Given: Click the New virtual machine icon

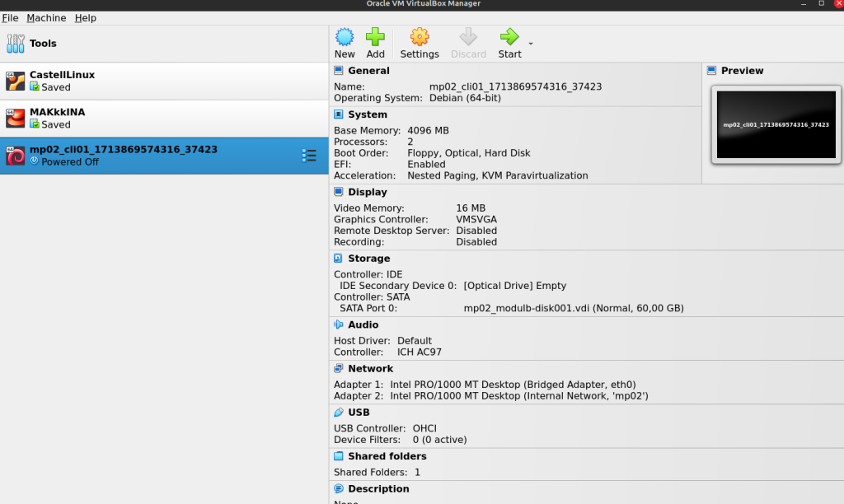Looking at the screenshot, I should [345, 36].
